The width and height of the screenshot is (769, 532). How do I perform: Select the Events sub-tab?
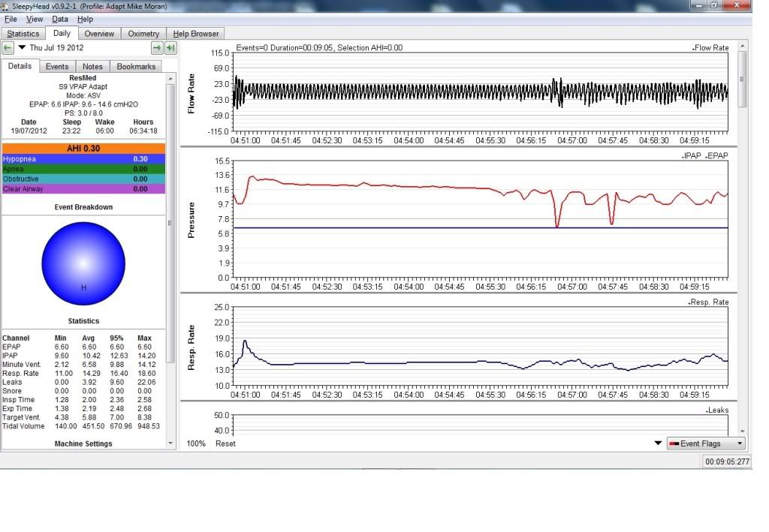click(57, 67)
